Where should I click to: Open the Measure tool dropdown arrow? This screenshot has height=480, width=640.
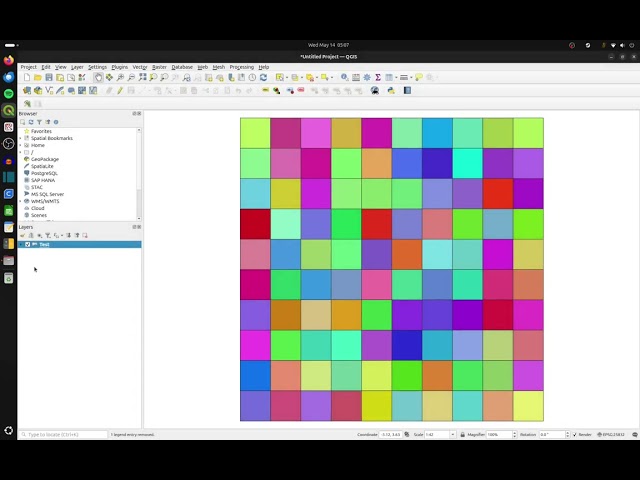click(x=411, y=77)
